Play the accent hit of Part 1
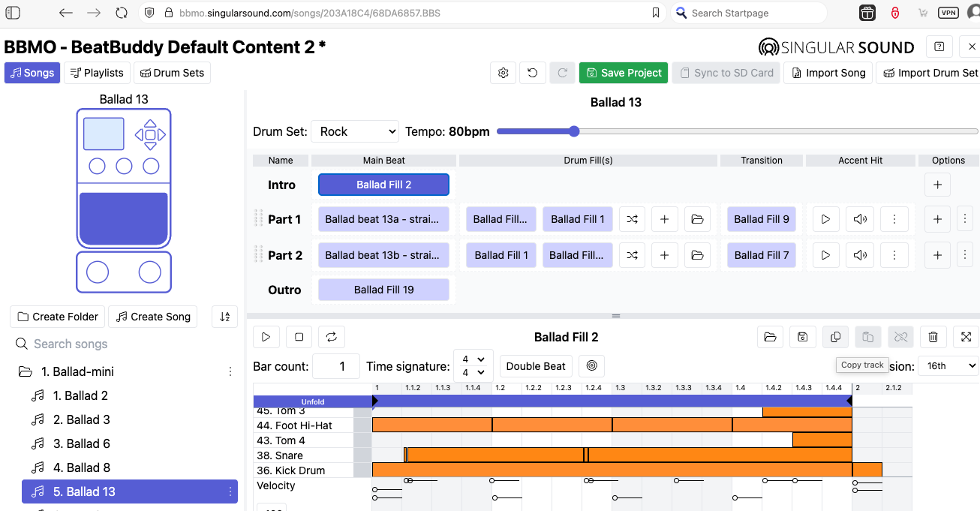This screenshot has width=980, height=511. click(825, 219)
